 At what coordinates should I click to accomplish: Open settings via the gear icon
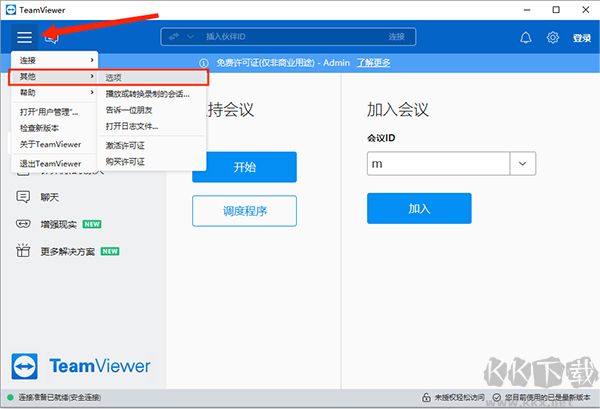[553, 37]
